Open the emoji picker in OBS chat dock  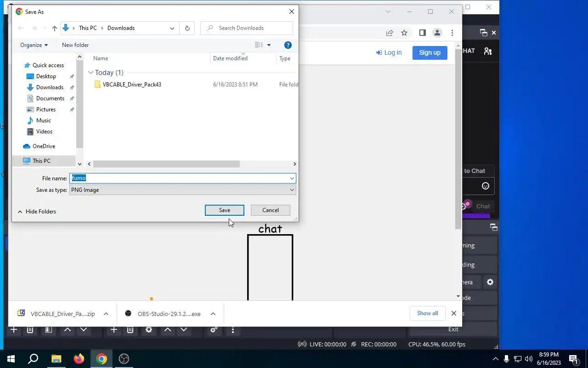point(486,186)
